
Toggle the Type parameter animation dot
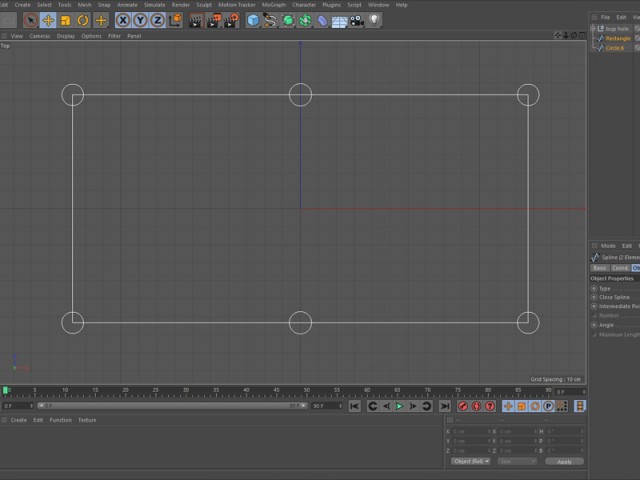pos(594,289)
